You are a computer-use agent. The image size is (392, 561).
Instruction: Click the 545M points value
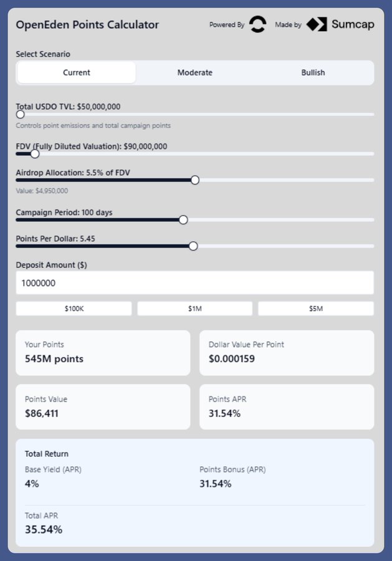point(54,359)
